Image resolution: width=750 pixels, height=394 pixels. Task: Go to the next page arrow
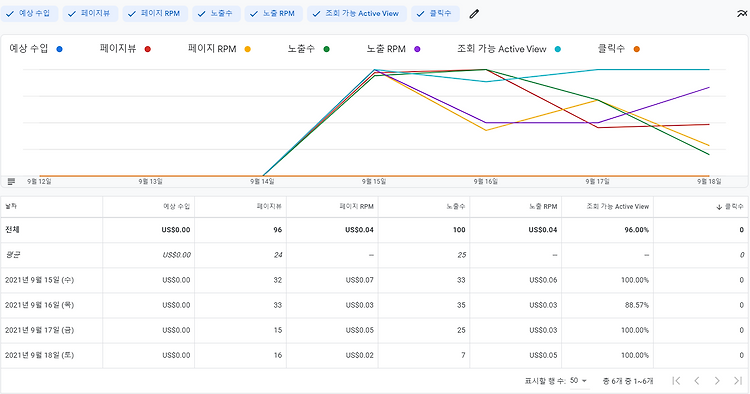717,381
